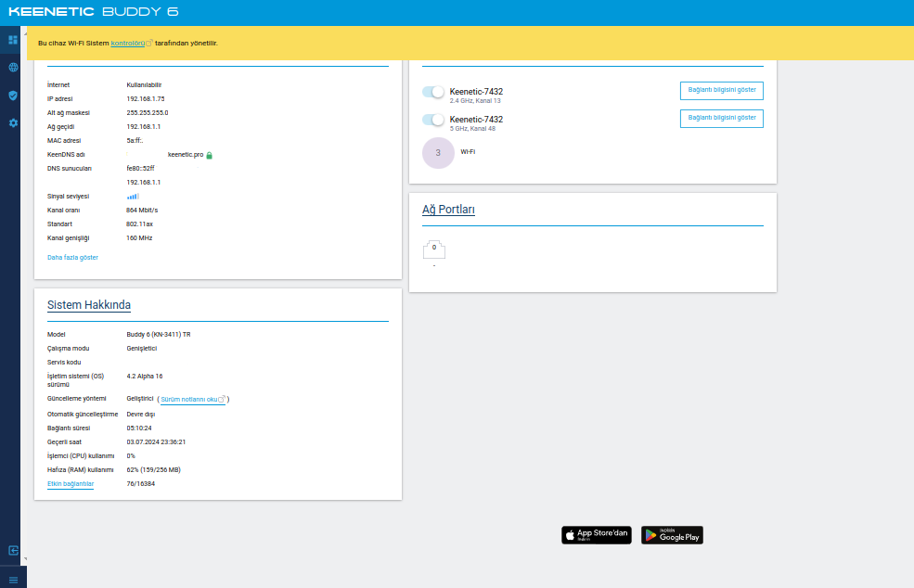Open the App Store download badge
Viewport: 914px width, 588px height.
click(597, 535)
